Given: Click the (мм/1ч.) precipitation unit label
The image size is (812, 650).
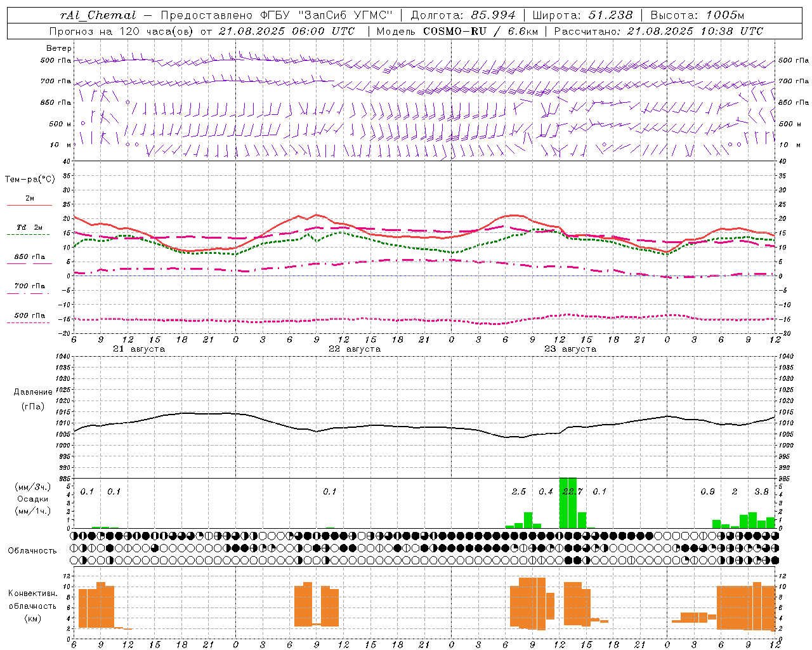Looking at the screenshot, I should click(x=33, y=511).
